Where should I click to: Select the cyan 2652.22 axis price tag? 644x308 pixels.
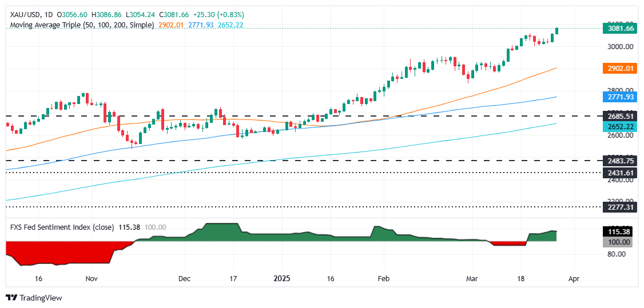click(x=621, y=126)
